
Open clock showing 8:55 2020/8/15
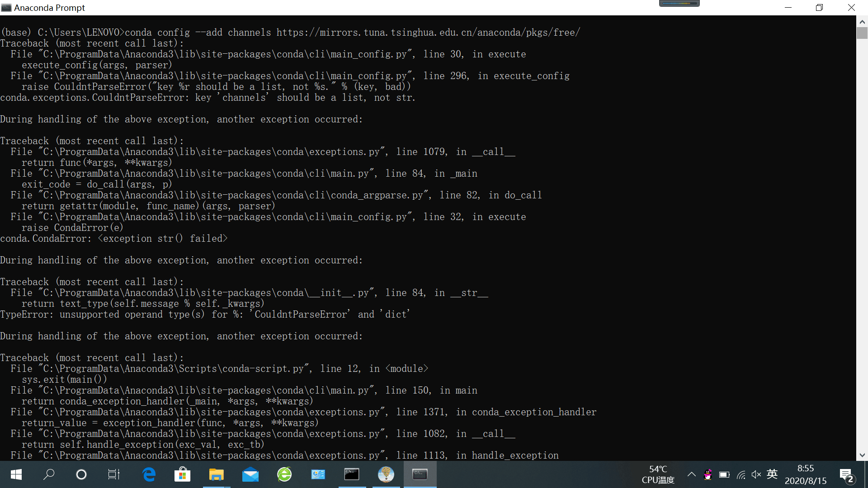pos(806,474)
